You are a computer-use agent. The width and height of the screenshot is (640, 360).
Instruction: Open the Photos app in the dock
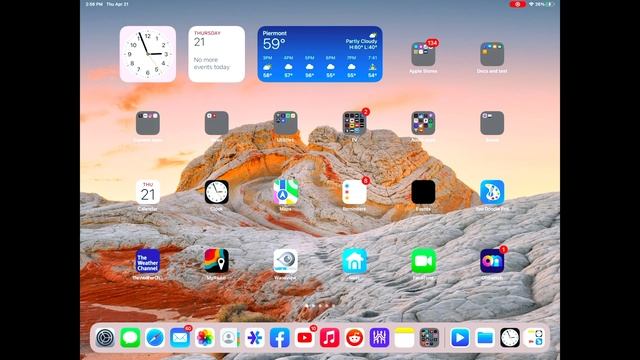[205, 338]
